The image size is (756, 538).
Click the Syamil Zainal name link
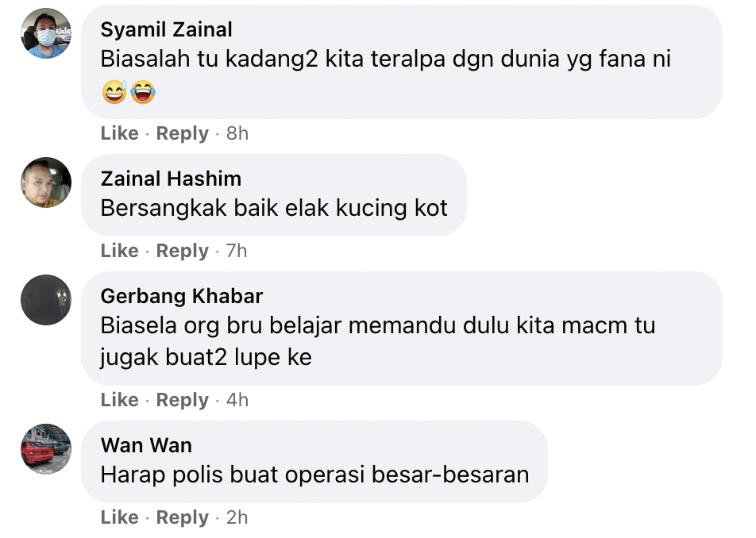(167, 30)
